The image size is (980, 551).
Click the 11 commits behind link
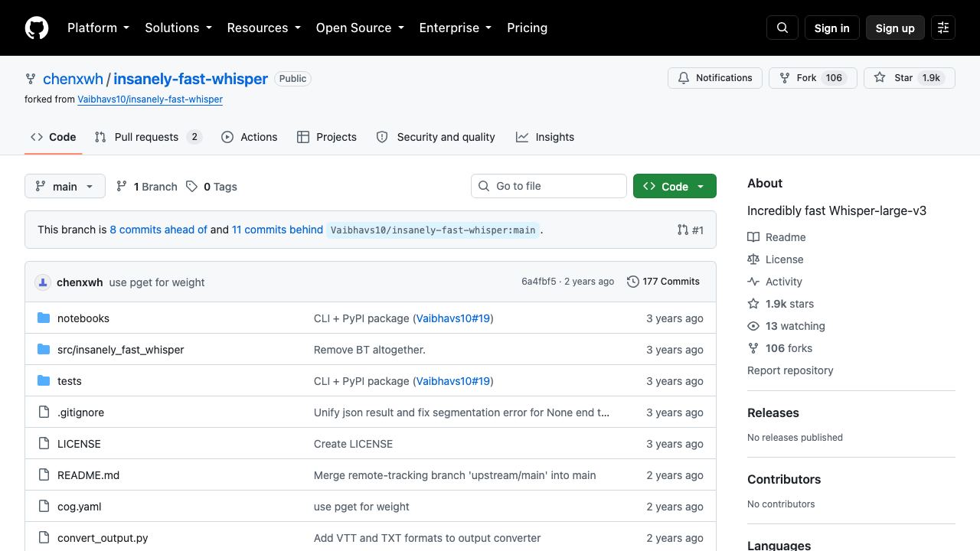coord(277,230)
